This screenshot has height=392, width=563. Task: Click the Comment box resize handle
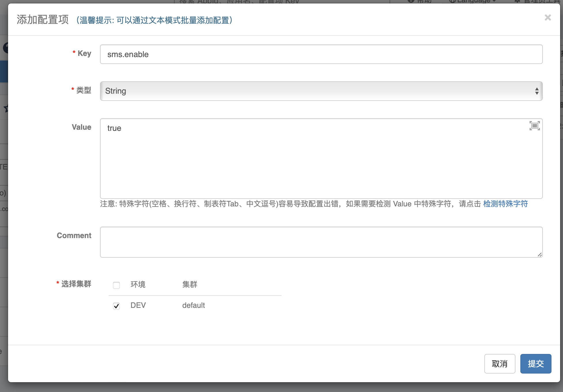(x=540, y=255)
